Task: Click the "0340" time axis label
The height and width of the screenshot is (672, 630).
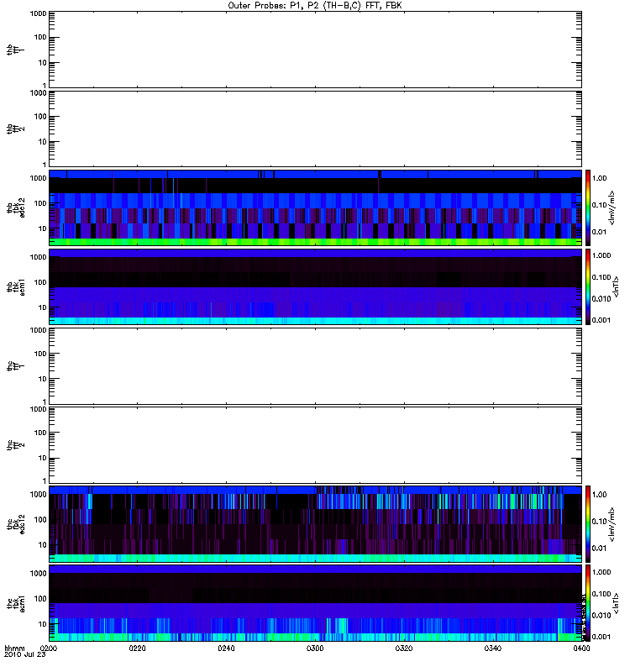Action: (x=492, y=648)
